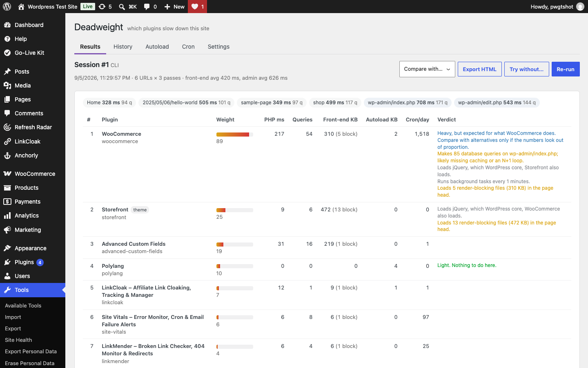Click the Analytics bar chart icon

pos(7,215)
